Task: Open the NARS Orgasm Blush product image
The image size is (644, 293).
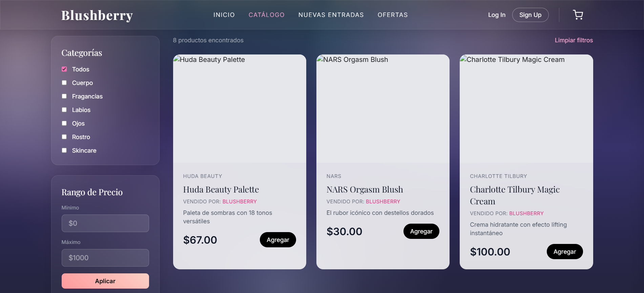Action: pos(383,109)
